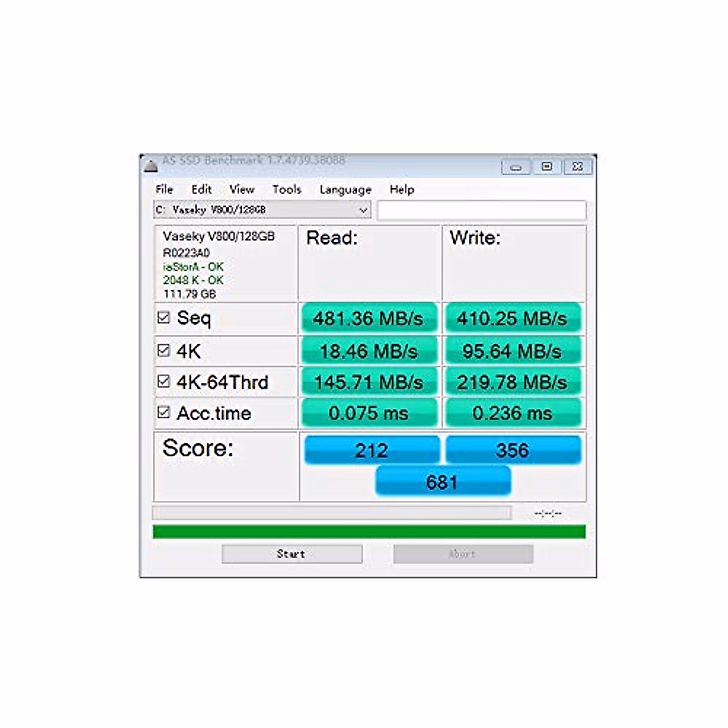Image resolution: width=728 pixels, height=728 pixels.
Task: Uncheck the Seq test checkbox
Action: click(x=164, y=318)
